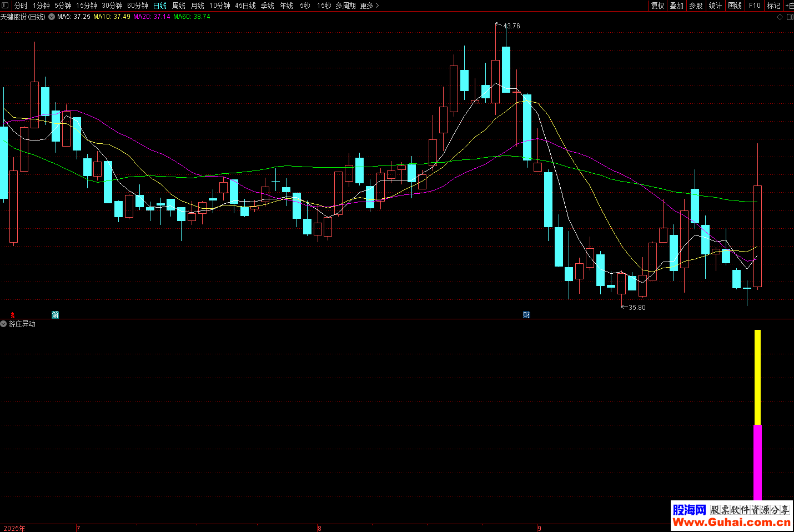Screen dimensions: 794x532
Task: Toggle the right side panel icon
Action: [790, 17]
